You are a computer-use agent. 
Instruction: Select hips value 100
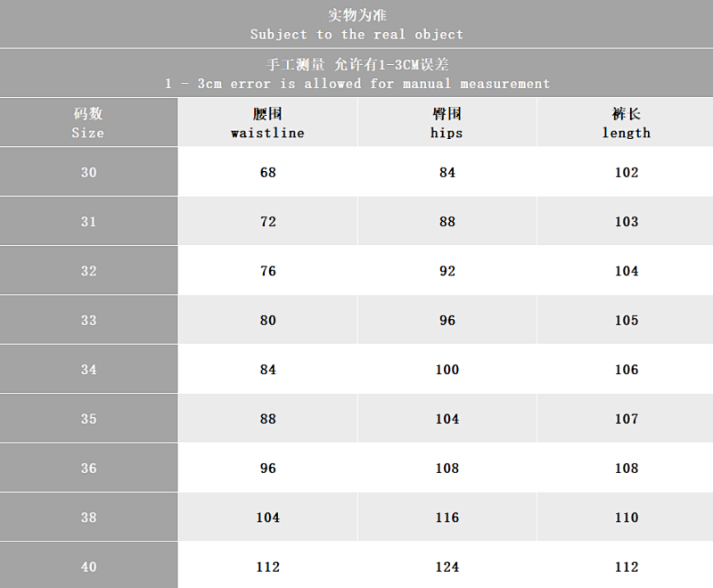(447, 370)
